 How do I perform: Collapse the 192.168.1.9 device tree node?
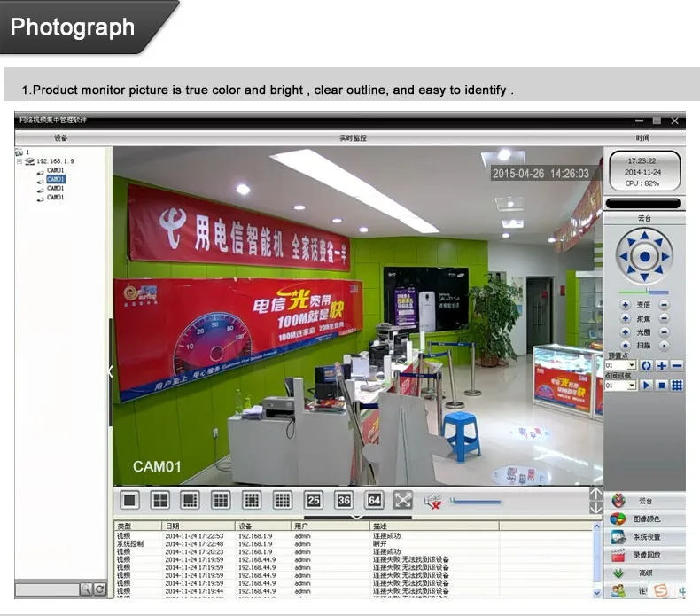click(x=19, y=161)
